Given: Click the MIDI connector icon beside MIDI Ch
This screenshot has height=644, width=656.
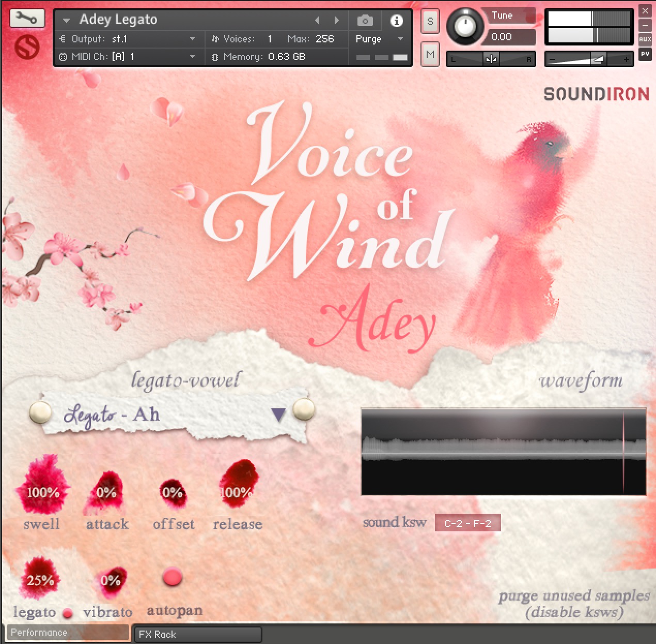Looking at the screenshot, I should point(63,57).
